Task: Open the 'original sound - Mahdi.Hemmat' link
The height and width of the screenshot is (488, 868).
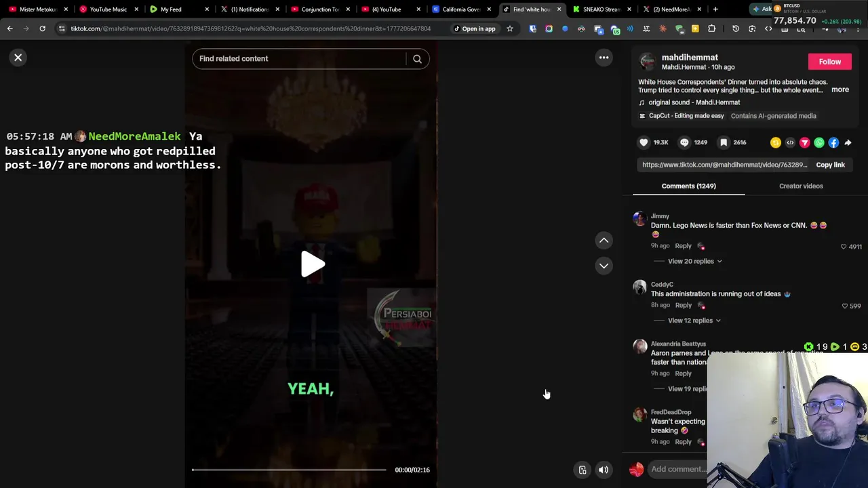Action: click(694, 102)
